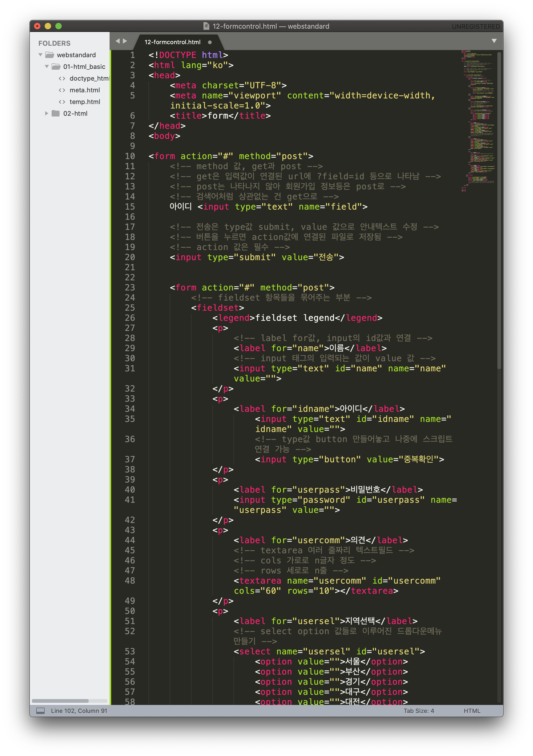
Task: Click the webstandard folder icon
Action: (x=50, y=55)
